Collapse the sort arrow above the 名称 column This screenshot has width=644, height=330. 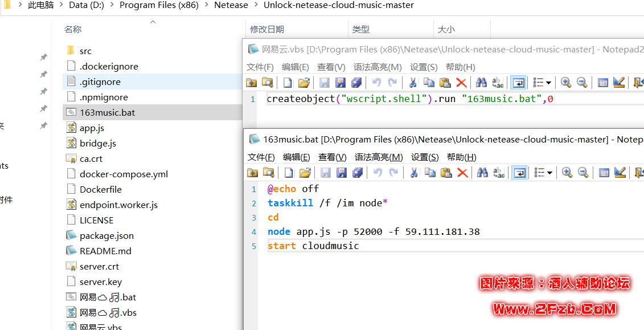[153, 22]
